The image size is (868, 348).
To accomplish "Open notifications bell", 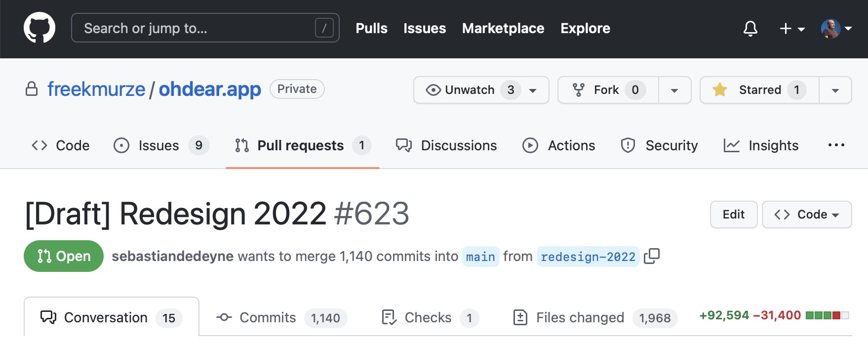I will click(x=750, y=29).
